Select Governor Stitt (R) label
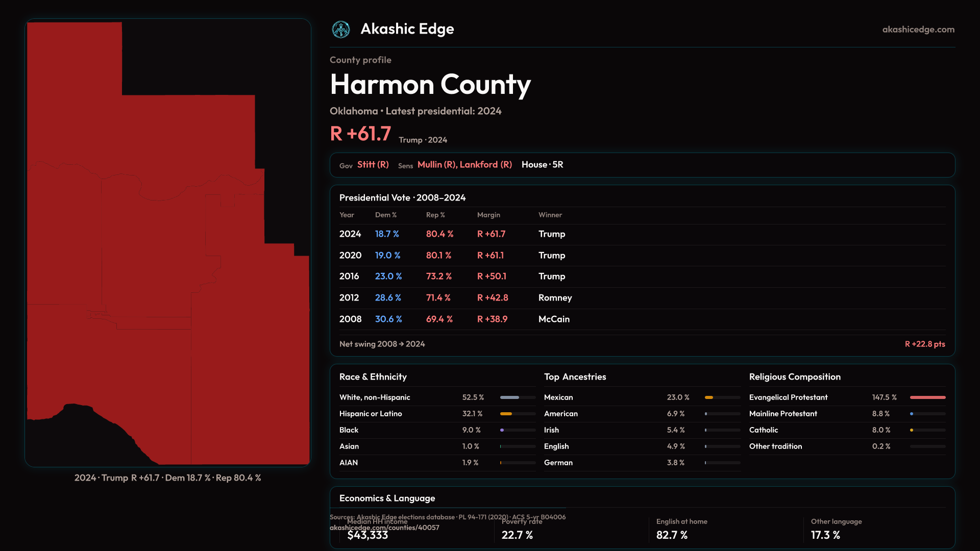The image size is (980, 551). [373, 165]
